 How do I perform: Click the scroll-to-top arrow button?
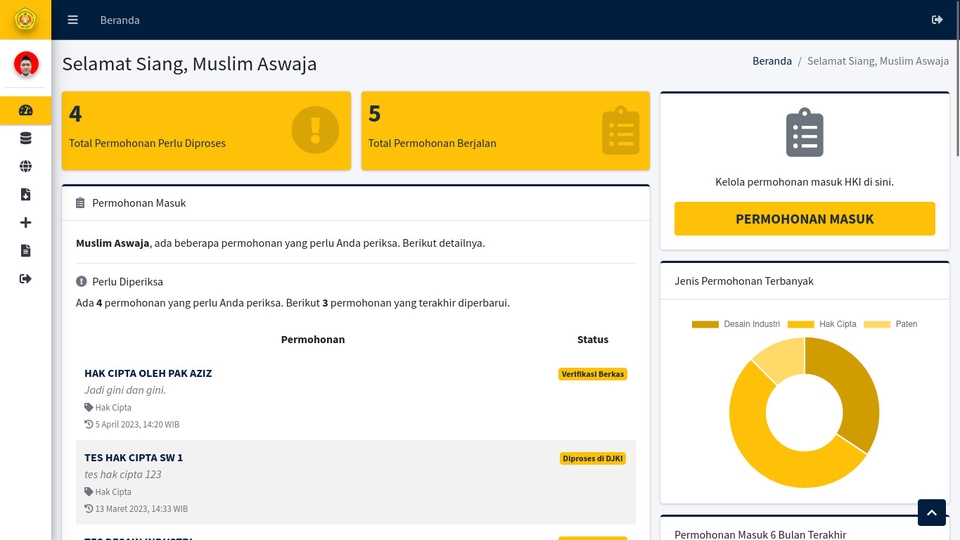(932, 512)
